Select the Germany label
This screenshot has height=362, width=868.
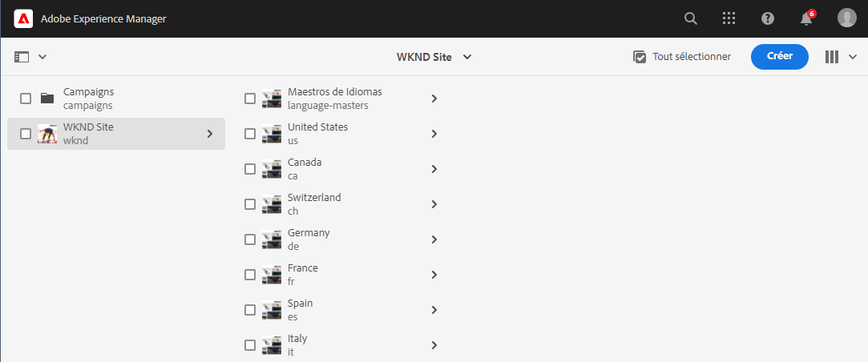309,233
